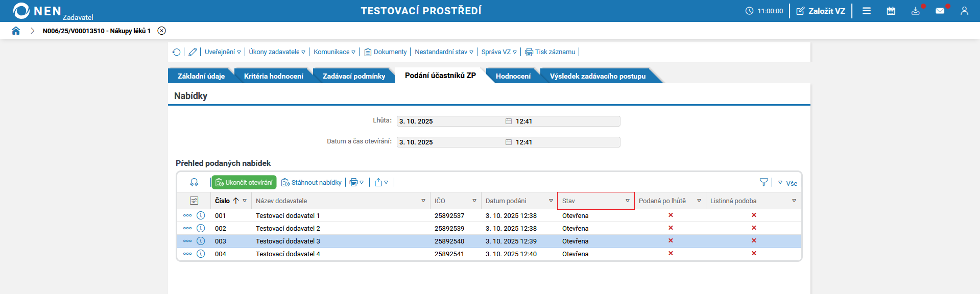
Task: Open the Úkony zadavatele menu
Action: (277, 52)
